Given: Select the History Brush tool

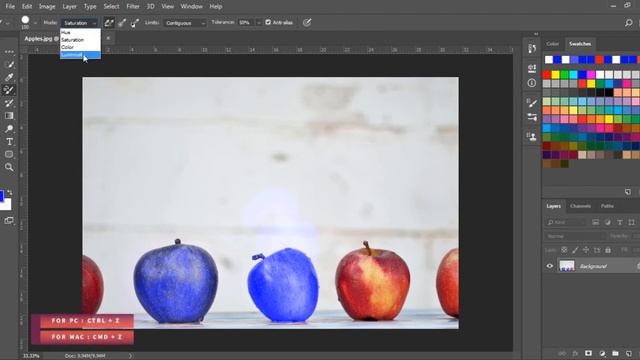Looking at the screenshot, I should click(9, 103).
